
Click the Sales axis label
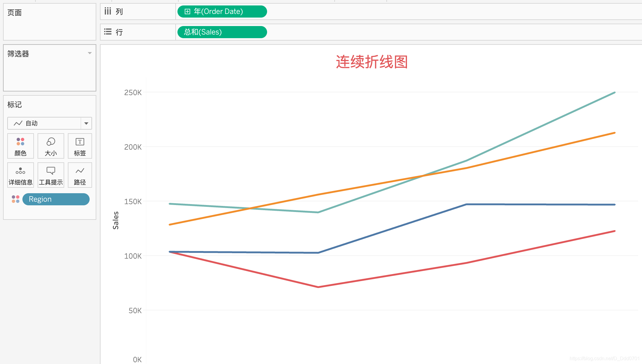116,220
